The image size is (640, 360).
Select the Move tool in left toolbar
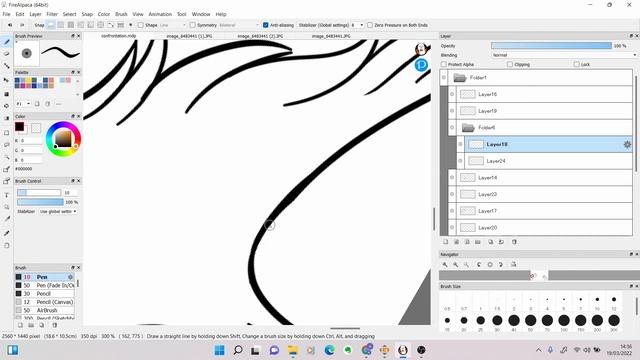click(7, 80)
